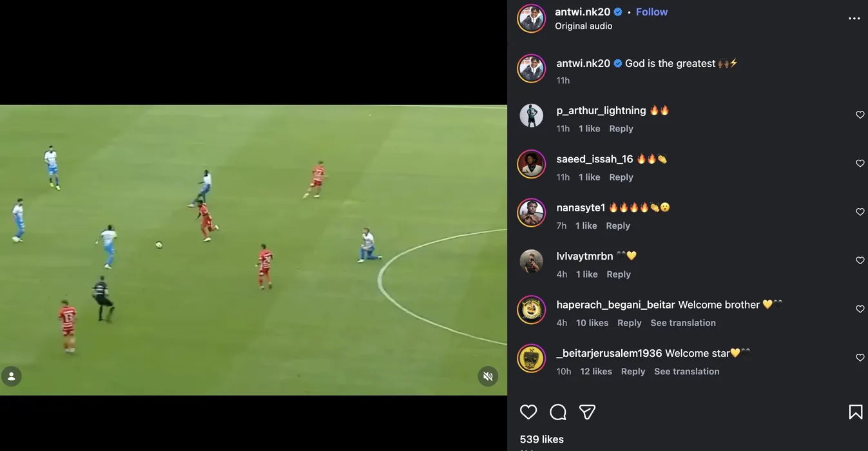This screenshot has height=451, width=868.
Task: Follow antwi.nk20
Action: tap(651, 12)
